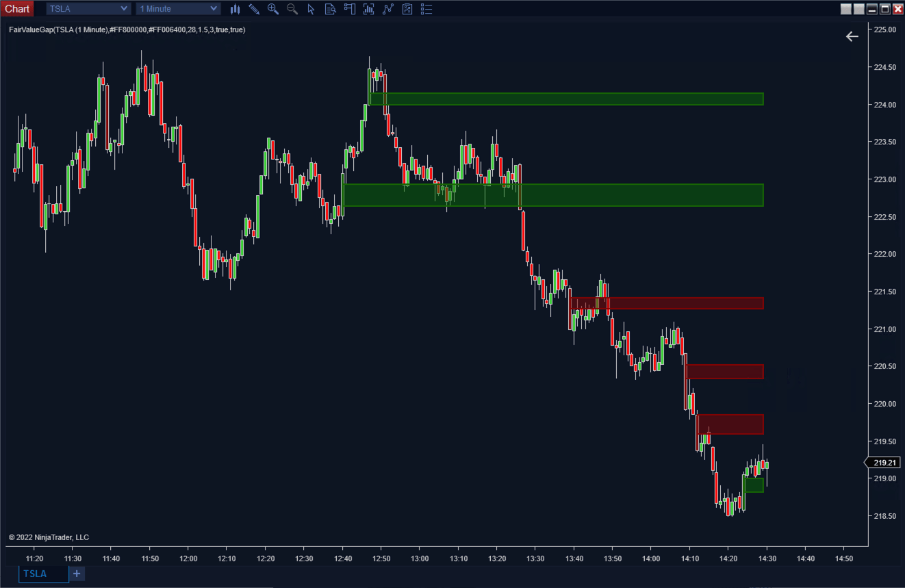The width and height of the screenshot is (905, 588).
Task: Click the zoom out magnifier
Action: coord(292,9)
